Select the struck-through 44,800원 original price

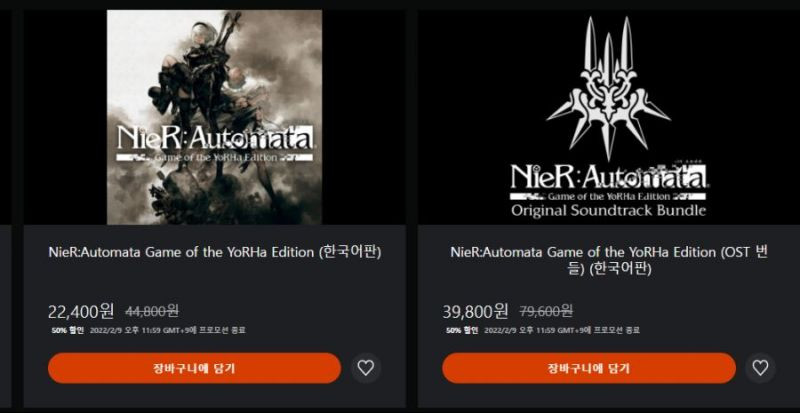[x=152, y=310]
